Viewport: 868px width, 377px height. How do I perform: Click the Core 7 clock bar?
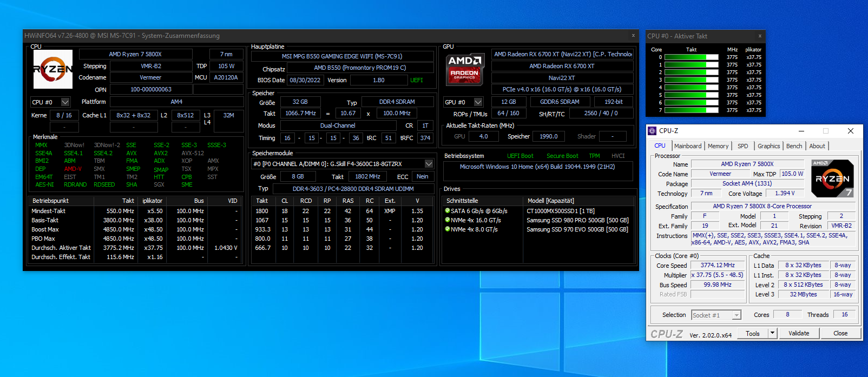691,110
